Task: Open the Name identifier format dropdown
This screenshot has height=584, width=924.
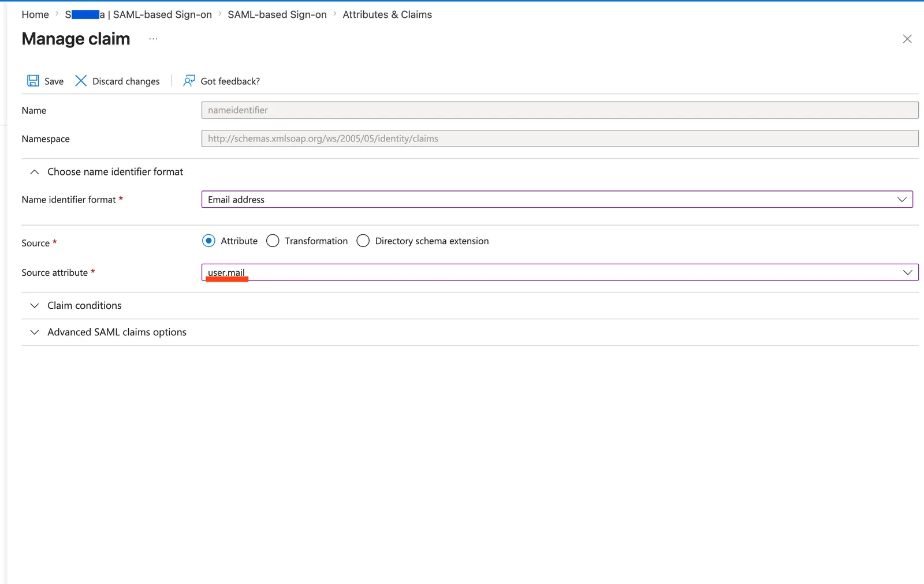Action: point(557,199)
